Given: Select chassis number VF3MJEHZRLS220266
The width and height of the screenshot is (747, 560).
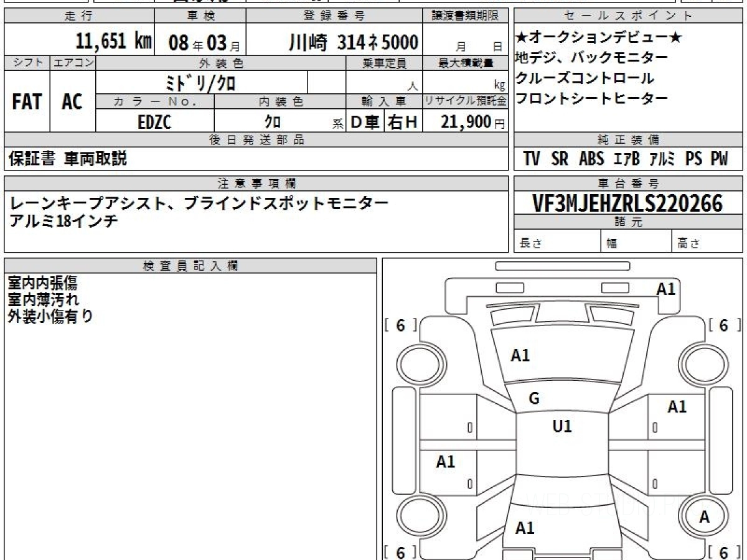Looking at the screenshot, I should tap(628, 203).
